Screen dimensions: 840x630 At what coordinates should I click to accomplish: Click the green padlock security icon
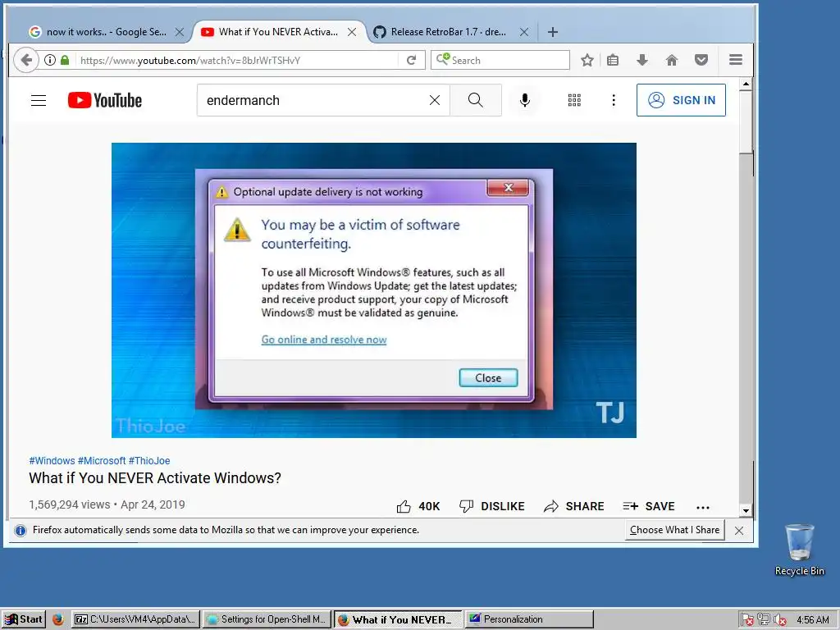(65, 60)
